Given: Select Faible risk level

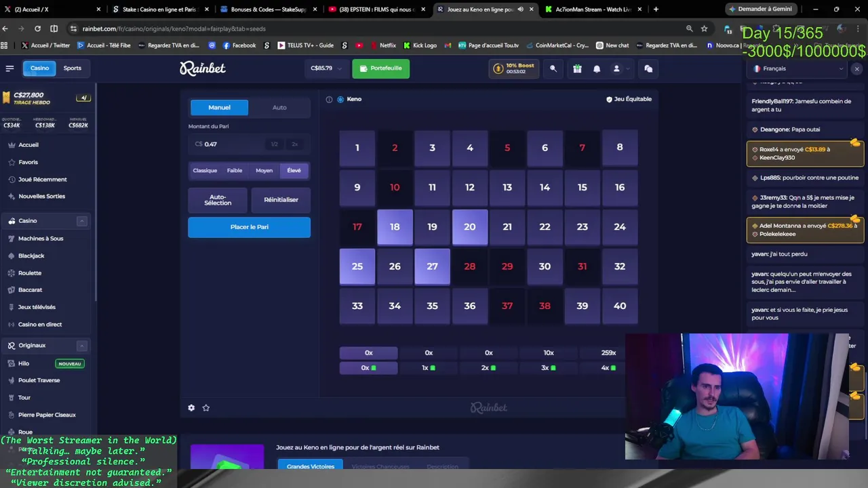Looking at the screenshot, I should click(235, 171).
